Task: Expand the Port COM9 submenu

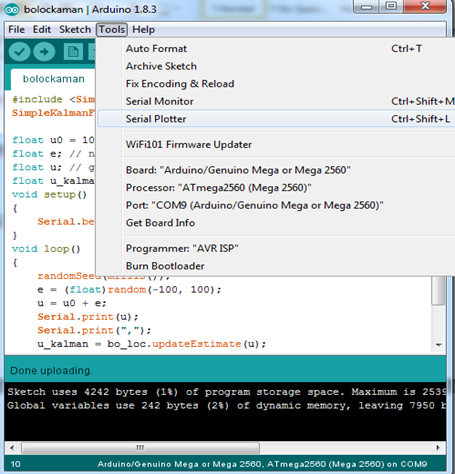Action: tap(276, 205)
